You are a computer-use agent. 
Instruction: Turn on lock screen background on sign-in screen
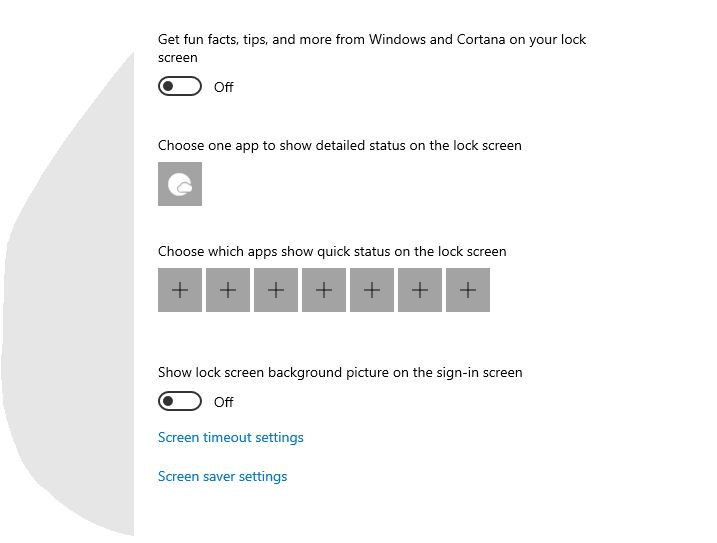(x=180, y=402)
